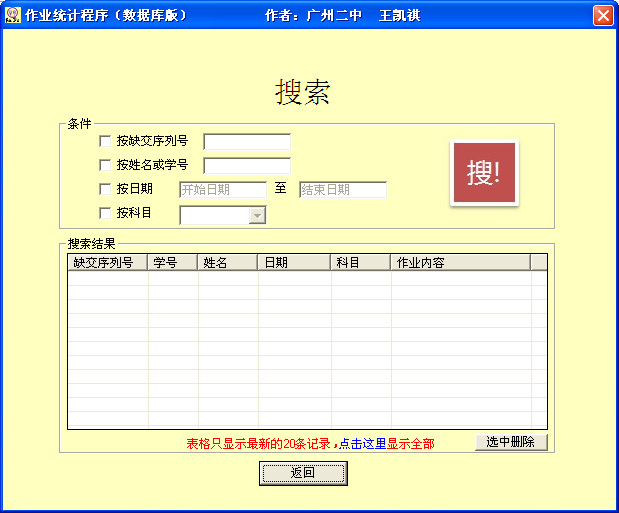Open the 科目 dropdown list
The image size is (619, 513).
point(257,215)
